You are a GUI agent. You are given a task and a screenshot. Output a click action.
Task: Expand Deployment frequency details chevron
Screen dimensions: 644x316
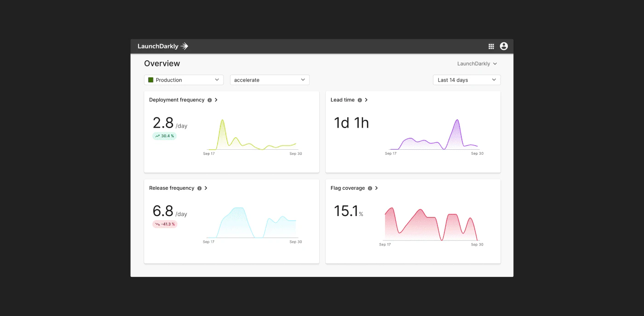tap(216, 100)
